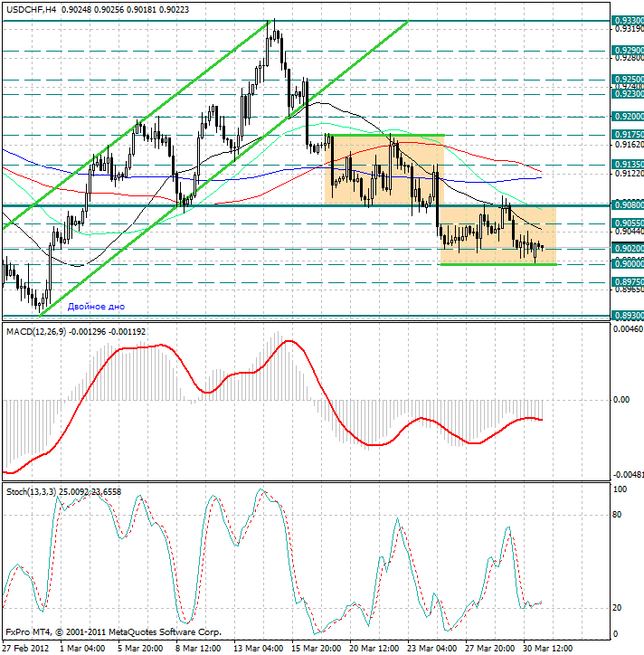The width and height of the screenshot is (644, 655).
Task: Click the 15 Mar 20:00 time label
Action: [x=317, y=649]
